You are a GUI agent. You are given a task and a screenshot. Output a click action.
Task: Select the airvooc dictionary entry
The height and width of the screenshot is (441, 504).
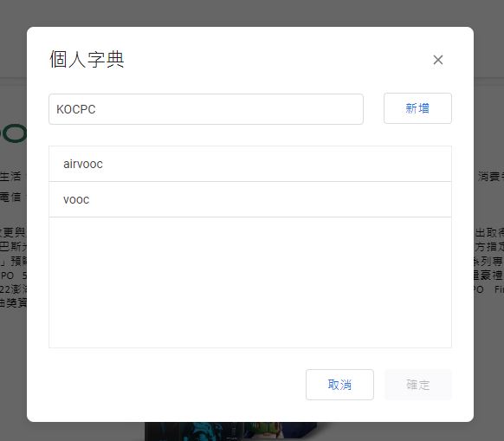point(250,164)
